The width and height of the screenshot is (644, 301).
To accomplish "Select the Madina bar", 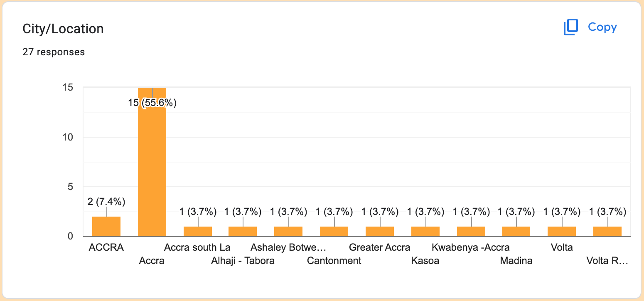I will coord(516,232).
